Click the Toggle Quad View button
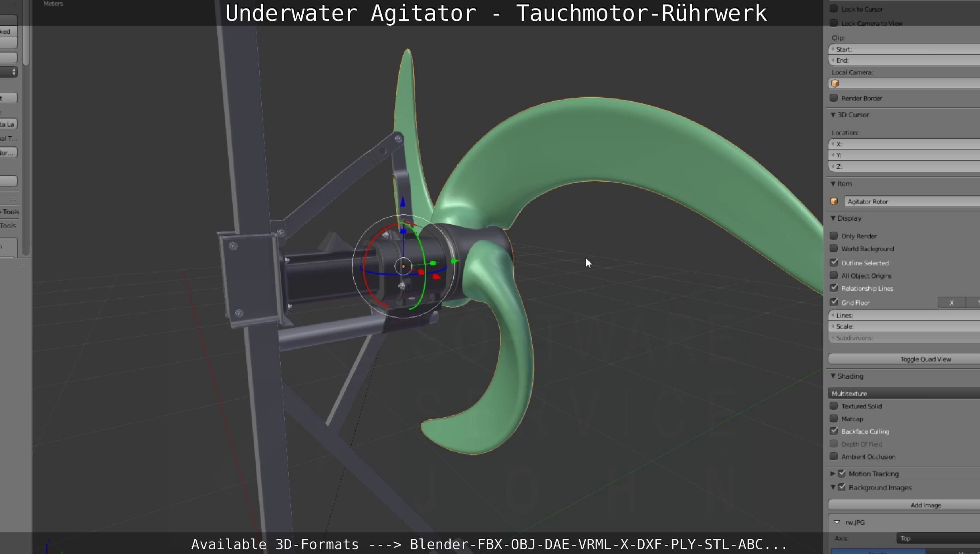The width and height of the screenshot is (980, 554). pos(904,359)
